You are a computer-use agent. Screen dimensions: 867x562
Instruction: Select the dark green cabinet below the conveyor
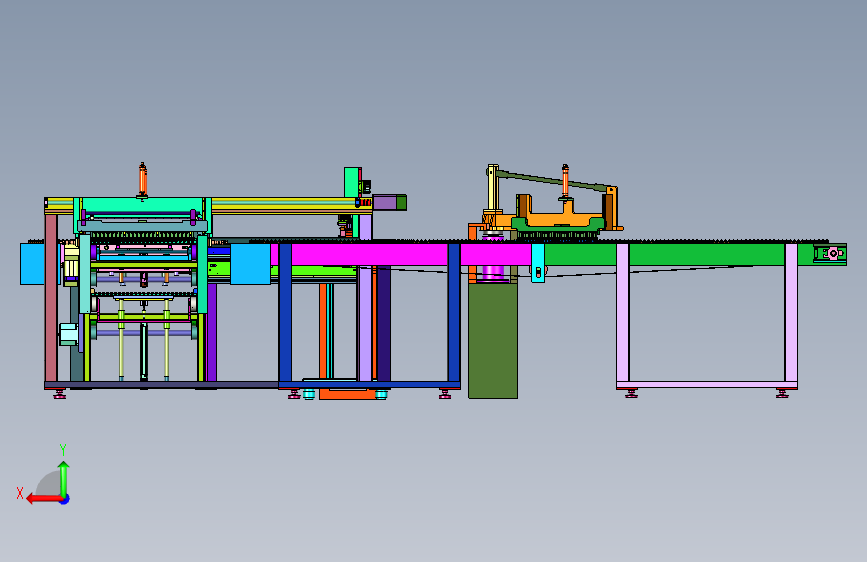(493, 340)
